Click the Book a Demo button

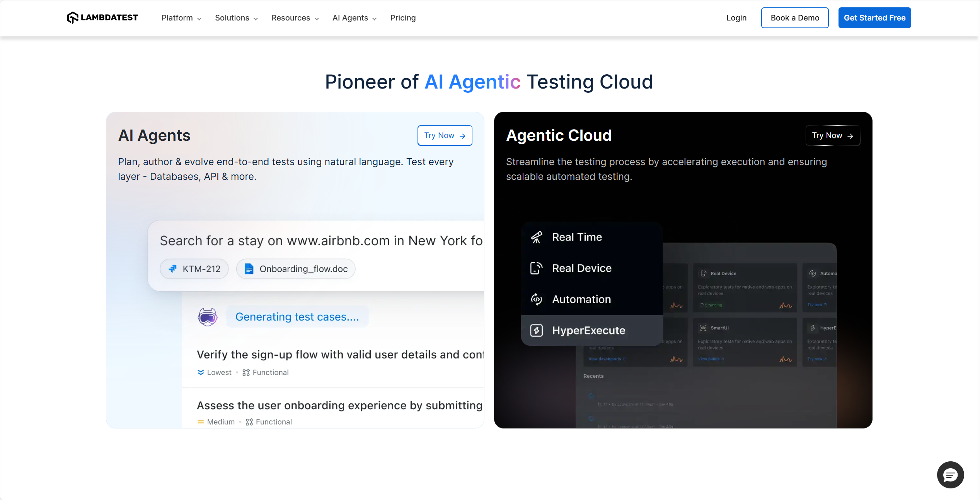(x=795, y=18)
